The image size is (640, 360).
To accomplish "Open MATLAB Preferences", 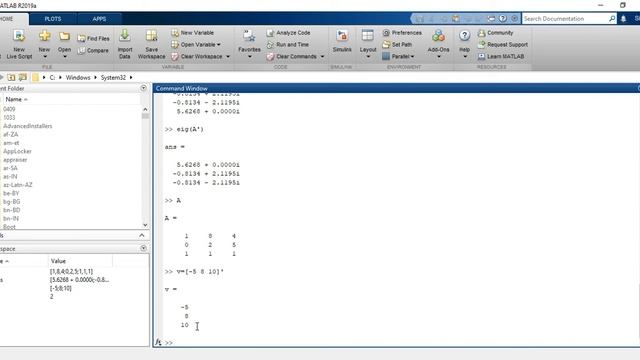I will (402, 33).
